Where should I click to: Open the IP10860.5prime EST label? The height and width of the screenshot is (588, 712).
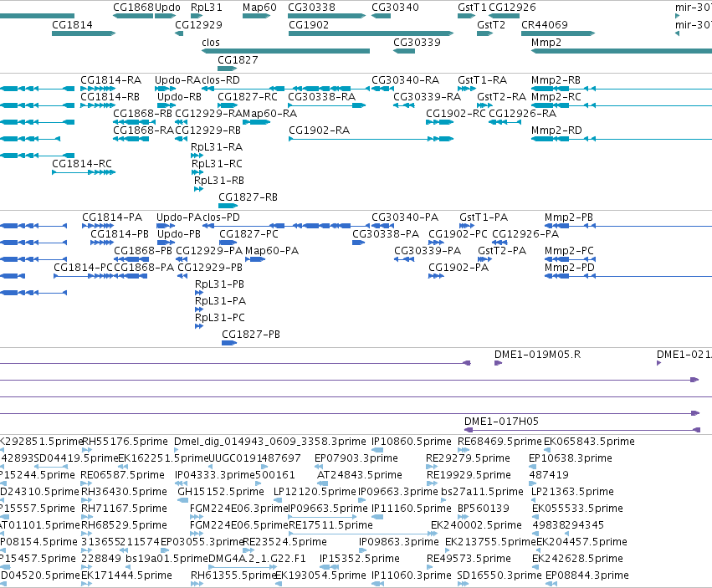tap(412, 442)
